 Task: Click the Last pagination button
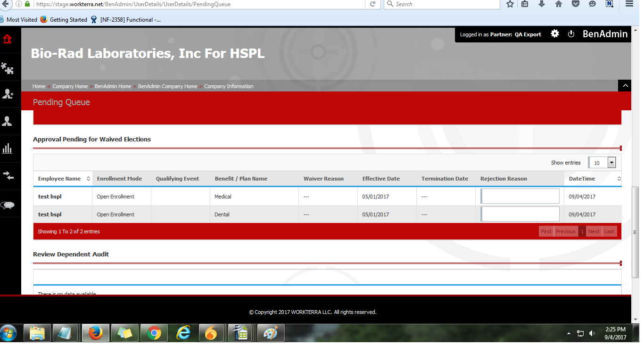tap(609, 231)
